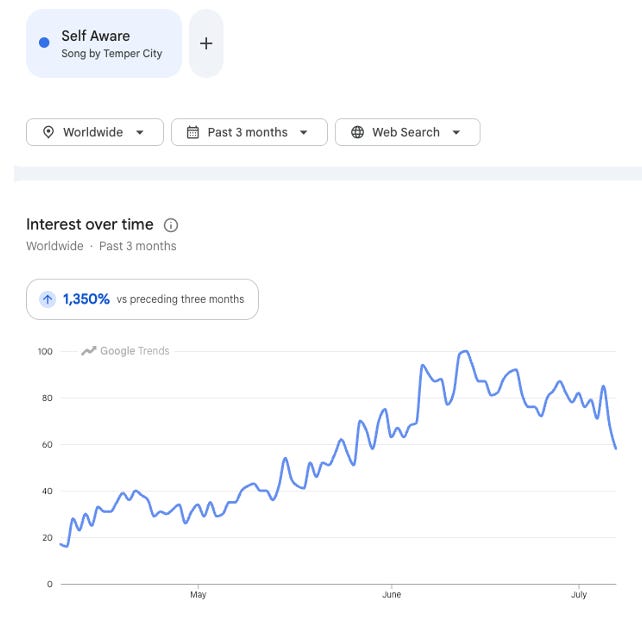The height and width of the screenshot is (620, 642).
Task: Select the Self Aware search term chip
Action: 104,43
